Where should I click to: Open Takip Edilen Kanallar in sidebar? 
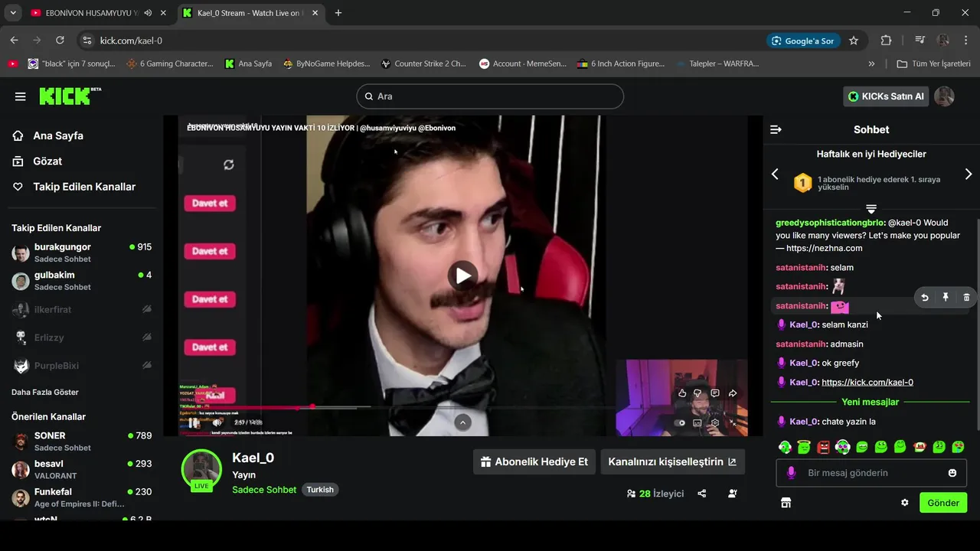73,187
